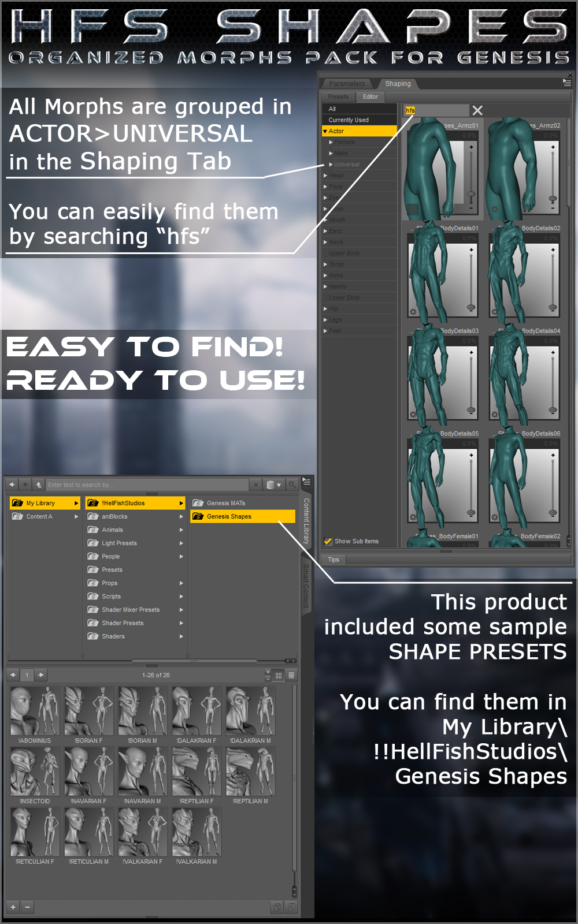
Task: Expand the Female subcategory
Action: point(331,142)
